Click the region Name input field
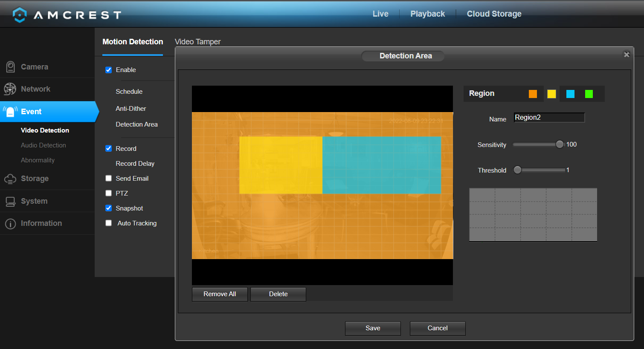644x349 pixels. (549, 118)
